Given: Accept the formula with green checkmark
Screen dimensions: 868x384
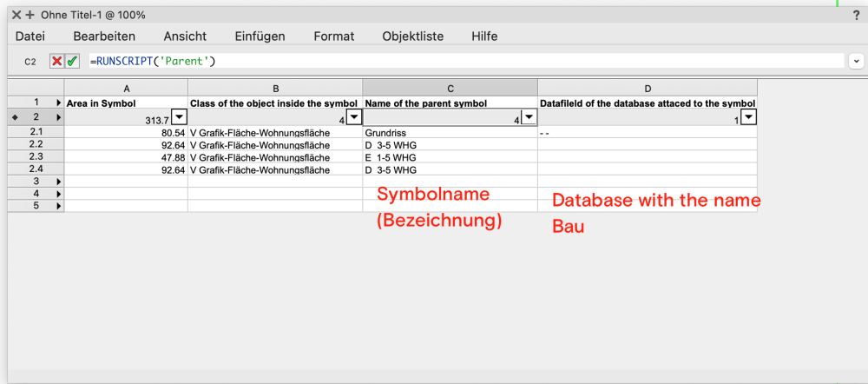Looking at the screenshot, I should 72,62.
